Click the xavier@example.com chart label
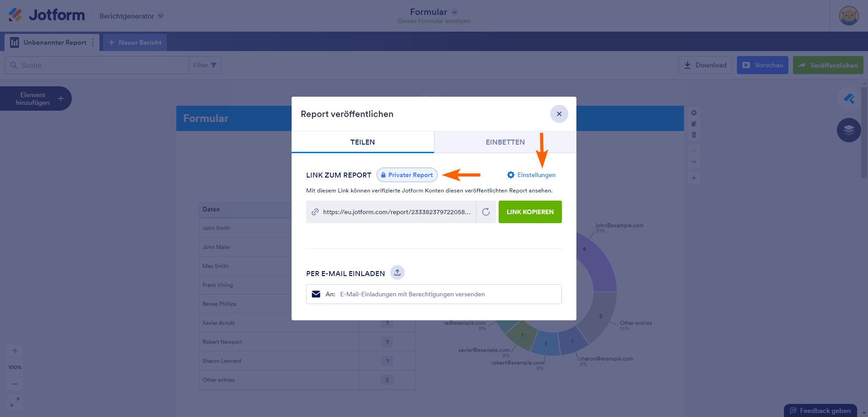Viewport: 868px width, 417px height. (484, 350)
